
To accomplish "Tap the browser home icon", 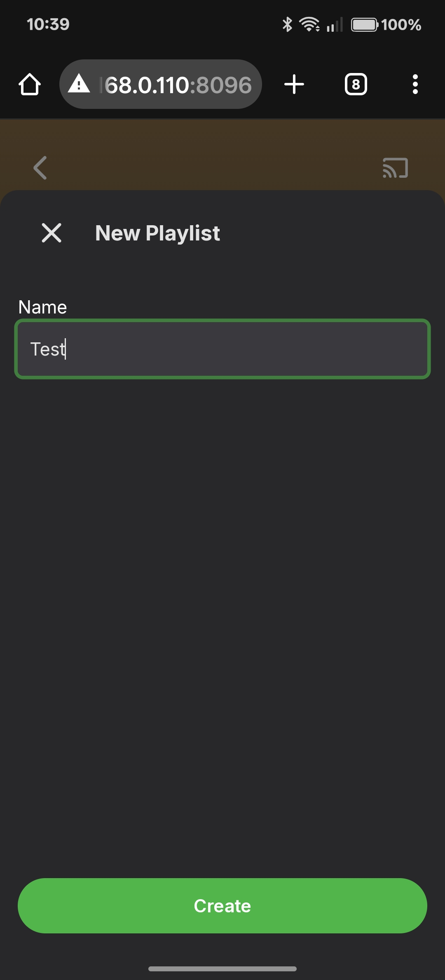I will coord(30,85).
